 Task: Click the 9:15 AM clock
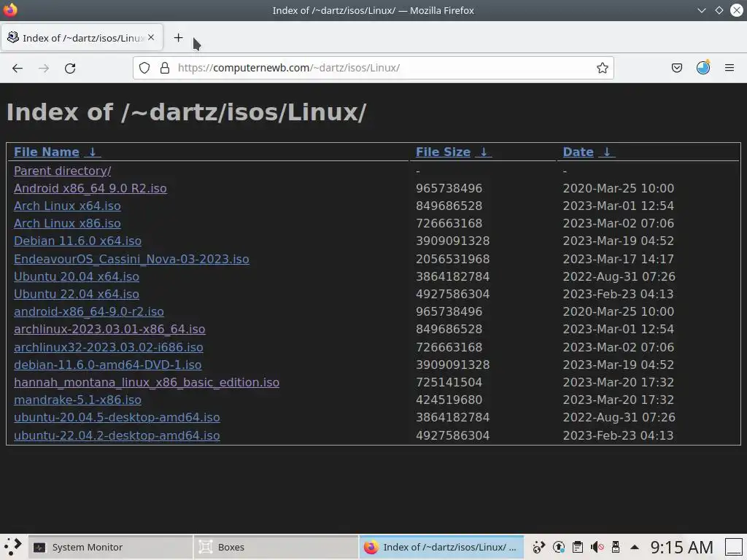tap(682, 548)
